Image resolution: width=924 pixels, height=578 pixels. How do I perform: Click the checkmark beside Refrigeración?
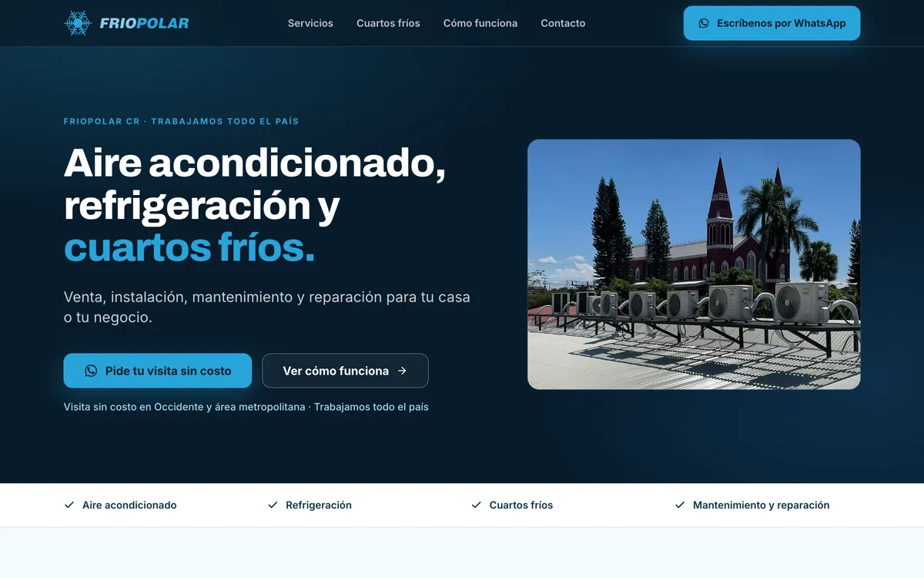tap(273, 506)
